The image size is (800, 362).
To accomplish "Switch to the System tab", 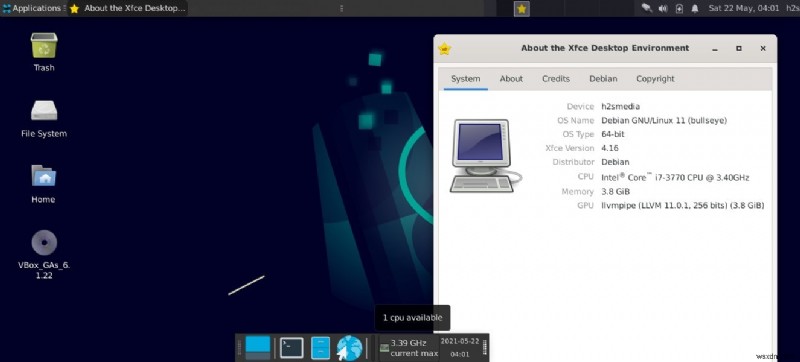I will [465, 79].
